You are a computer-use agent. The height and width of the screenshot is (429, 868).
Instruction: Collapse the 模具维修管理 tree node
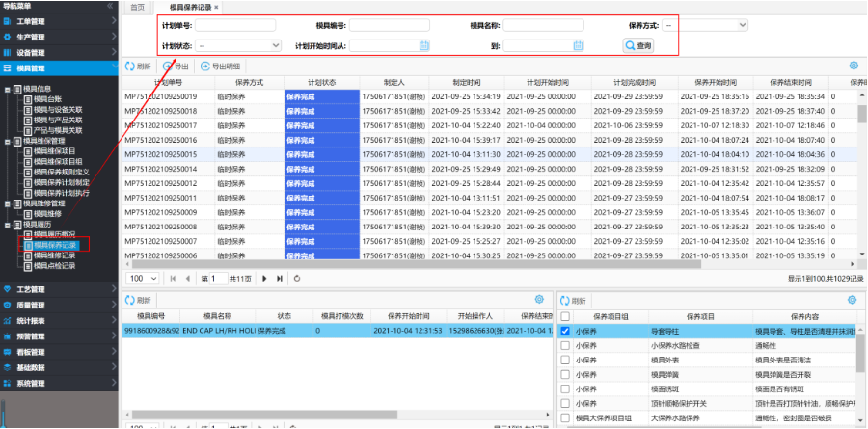pos(7,203)
